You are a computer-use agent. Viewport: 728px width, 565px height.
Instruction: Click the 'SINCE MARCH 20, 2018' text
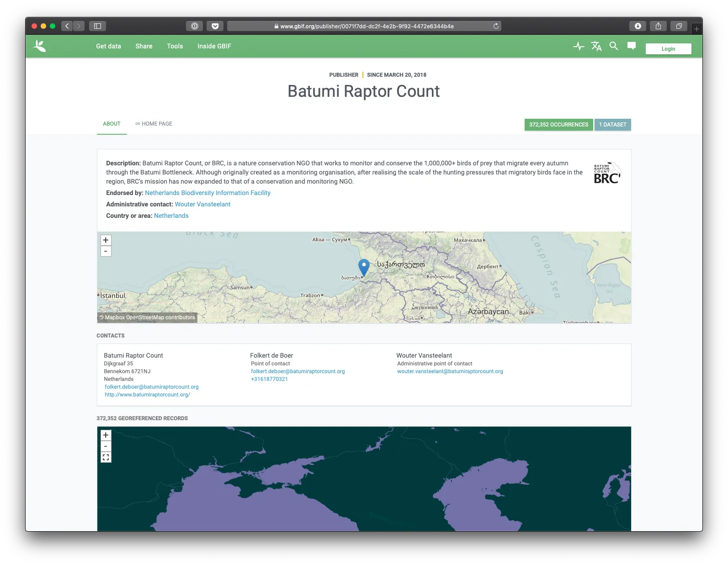click(397, 75)
